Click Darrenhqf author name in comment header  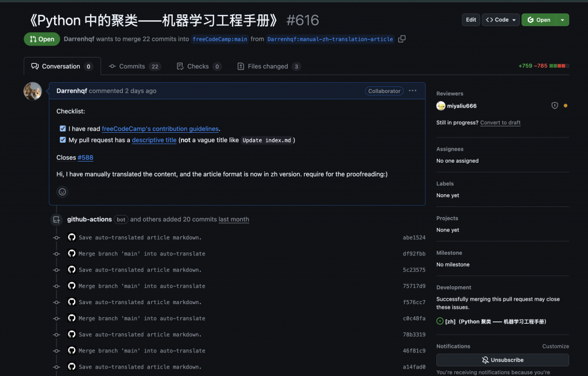pyautogui.click(x=72, y=91)
